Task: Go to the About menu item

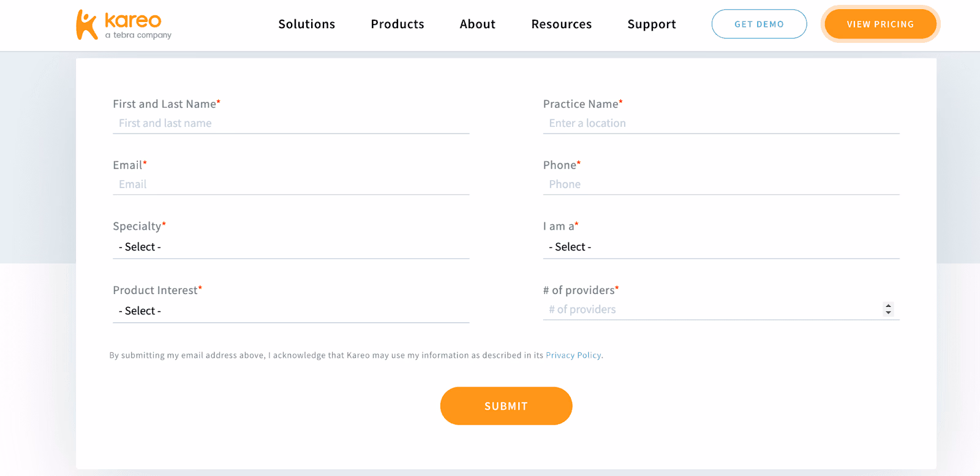Action: 478,24
